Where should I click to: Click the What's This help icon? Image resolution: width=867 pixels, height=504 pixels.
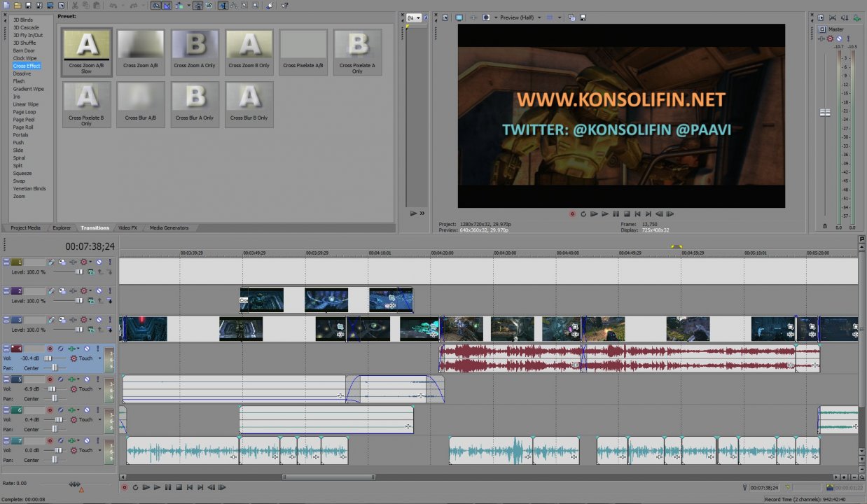coord(284,6)
